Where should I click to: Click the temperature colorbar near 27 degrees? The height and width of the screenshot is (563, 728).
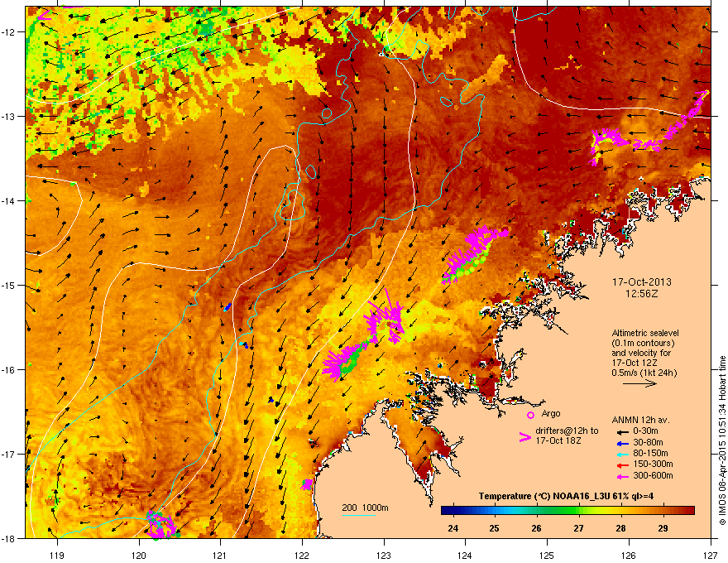point(578,511)
